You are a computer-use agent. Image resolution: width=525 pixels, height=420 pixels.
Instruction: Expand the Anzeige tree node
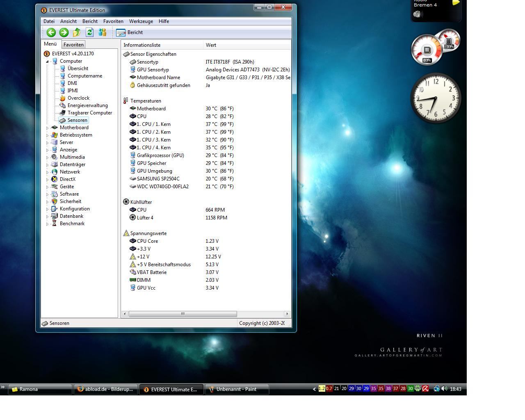(x=47, y=150)
